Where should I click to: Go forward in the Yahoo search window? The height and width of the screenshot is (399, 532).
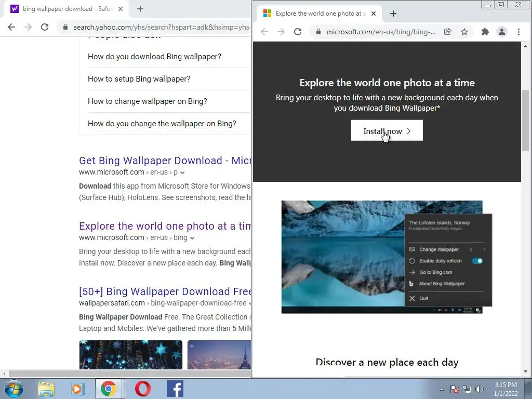pos(28,27)
